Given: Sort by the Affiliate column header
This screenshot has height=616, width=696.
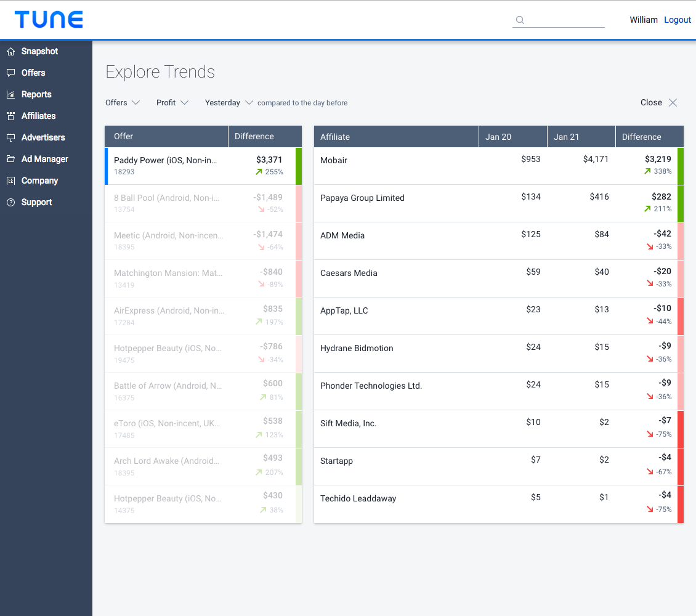Looking at the screenshot, I should pos(397,137).
